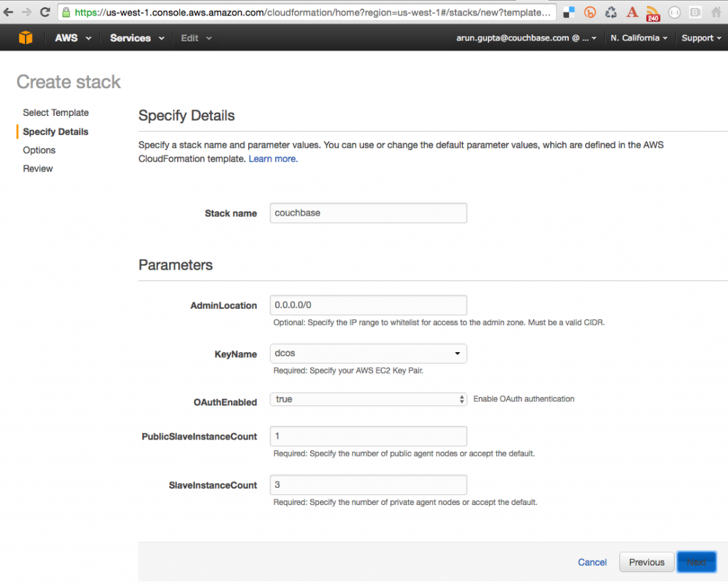The image size is (728, 584).
Task: Click the Parameters section heading
Action: click(x=176, y=265)
